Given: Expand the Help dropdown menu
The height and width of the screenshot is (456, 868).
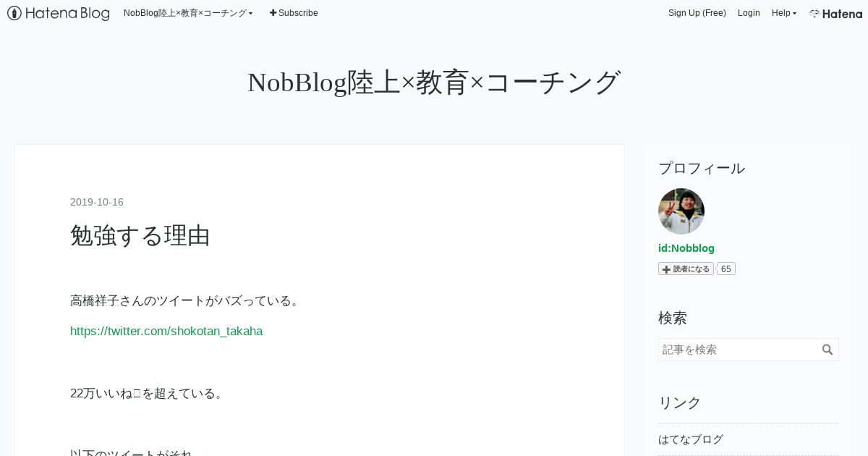Looking at the screenshot, I should coord(784,13).
